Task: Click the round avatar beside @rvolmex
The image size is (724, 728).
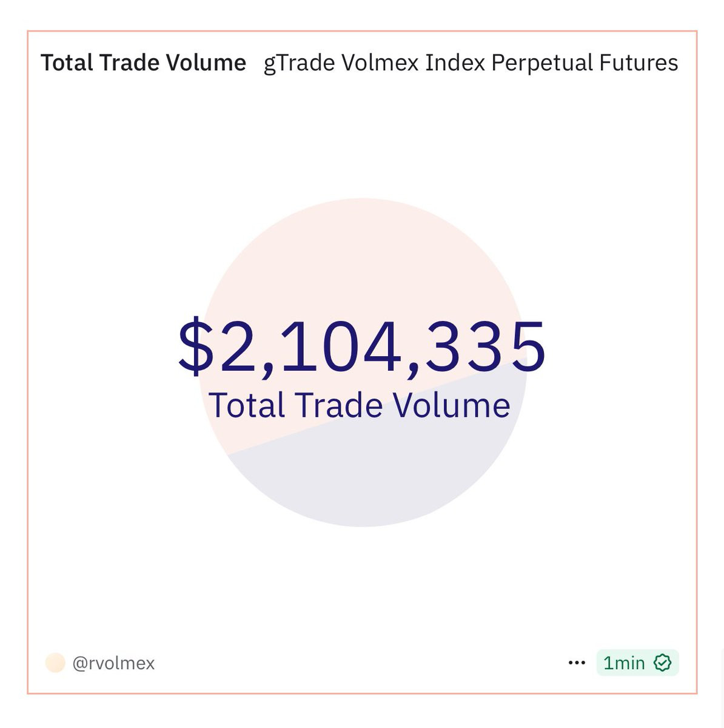Action: tap(55, 663)
